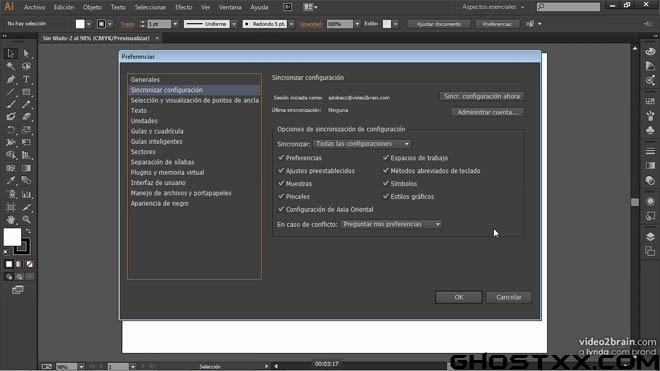Image resolution: width=660 pixels, height=371 pixels.
Task: Click Sincr. configuración ahora button
Action: tap(482, 96)
